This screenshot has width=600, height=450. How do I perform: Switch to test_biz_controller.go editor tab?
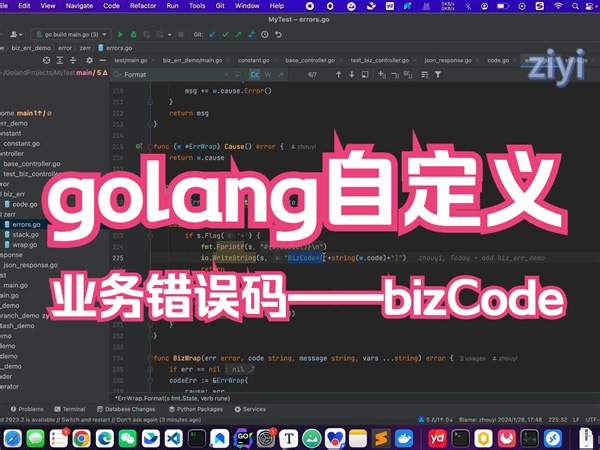380,60
